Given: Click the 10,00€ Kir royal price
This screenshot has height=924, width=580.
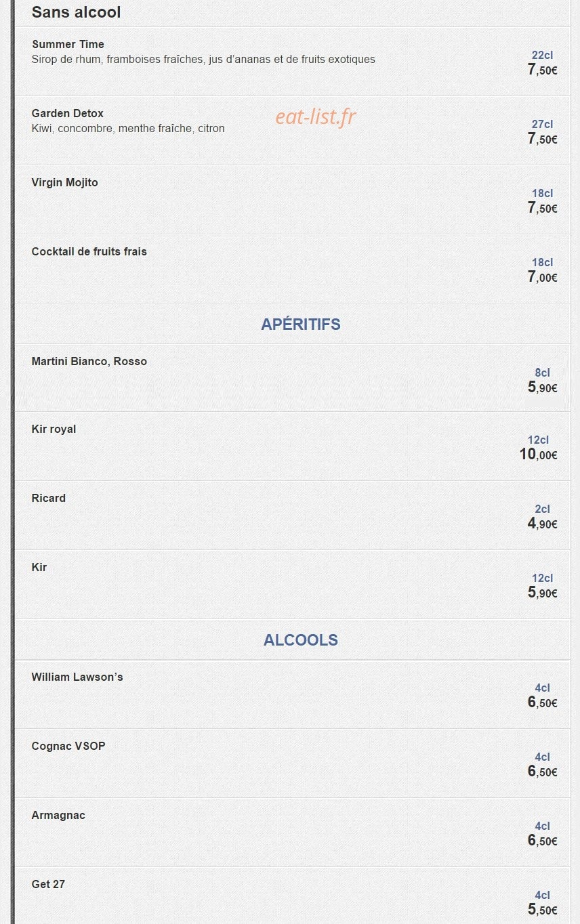Looking at the screenshot, I should click(x=539, y=455).
